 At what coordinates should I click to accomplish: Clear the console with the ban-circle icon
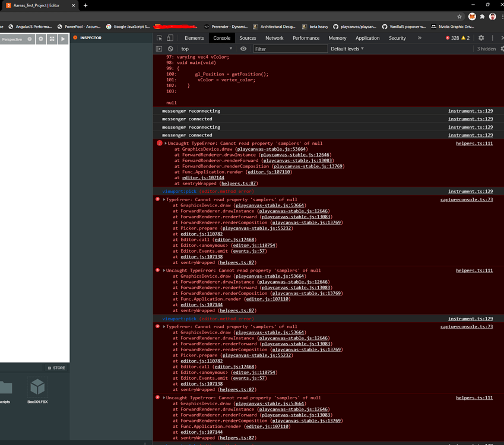(x=170, y=49)
